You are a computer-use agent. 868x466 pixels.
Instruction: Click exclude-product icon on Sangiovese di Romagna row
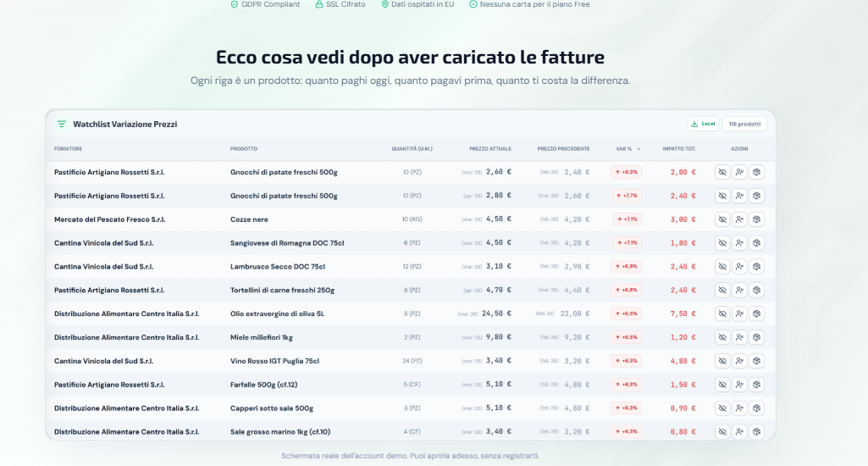757,242
